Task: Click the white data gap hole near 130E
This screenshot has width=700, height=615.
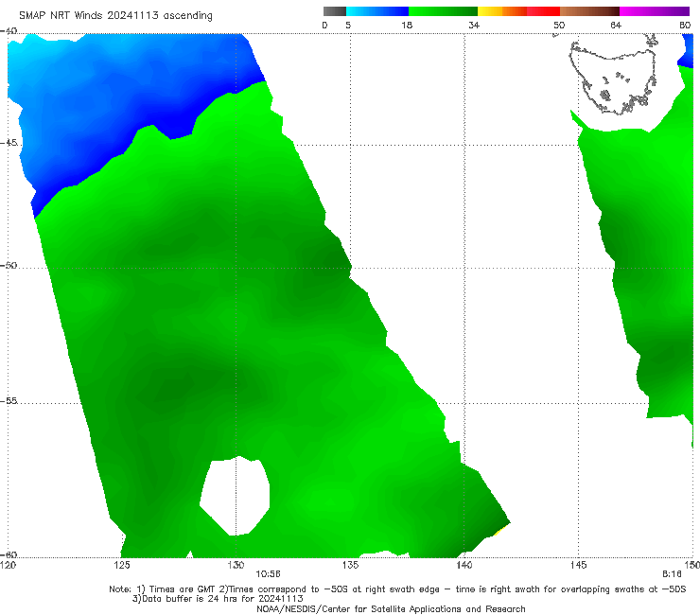Action: [236, 496]
